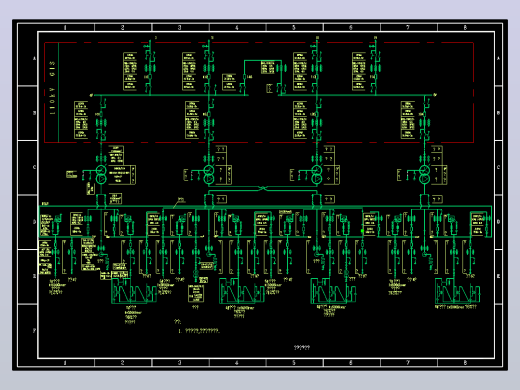Select the crossover symbol linking the middle transformers
The height and width of the screenshot is (390, 520).
[263, 189]
